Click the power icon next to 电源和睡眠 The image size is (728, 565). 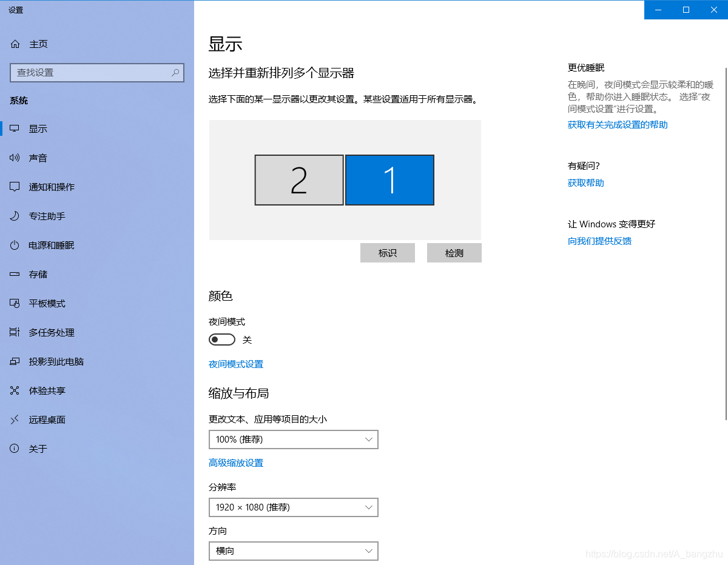pos(15,246)
